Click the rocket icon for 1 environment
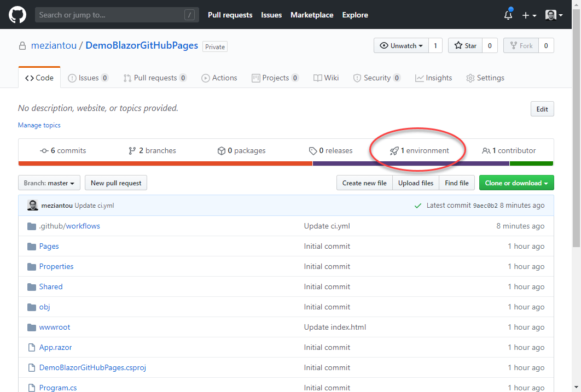581x392 pixels. pyautogui.click(x=394, y=151)
